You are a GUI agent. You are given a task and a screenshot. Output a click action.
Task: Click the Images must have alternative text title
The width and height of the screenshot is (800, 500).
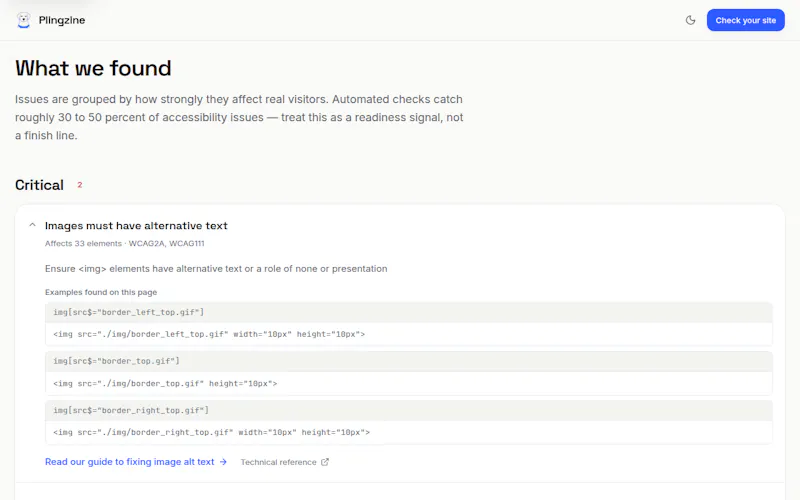pyautogui.click(x=136, y=226)
